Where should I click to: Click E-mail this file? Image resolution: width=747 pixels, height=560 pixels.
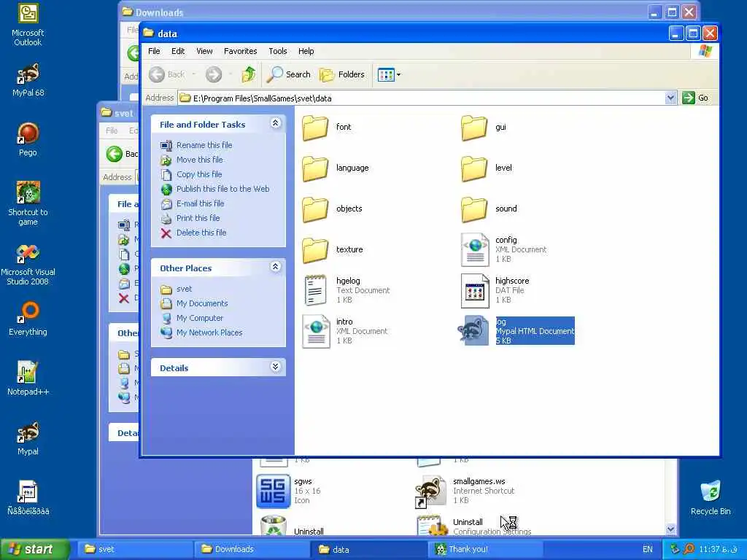pyautogui.click(x=200, y=204)
